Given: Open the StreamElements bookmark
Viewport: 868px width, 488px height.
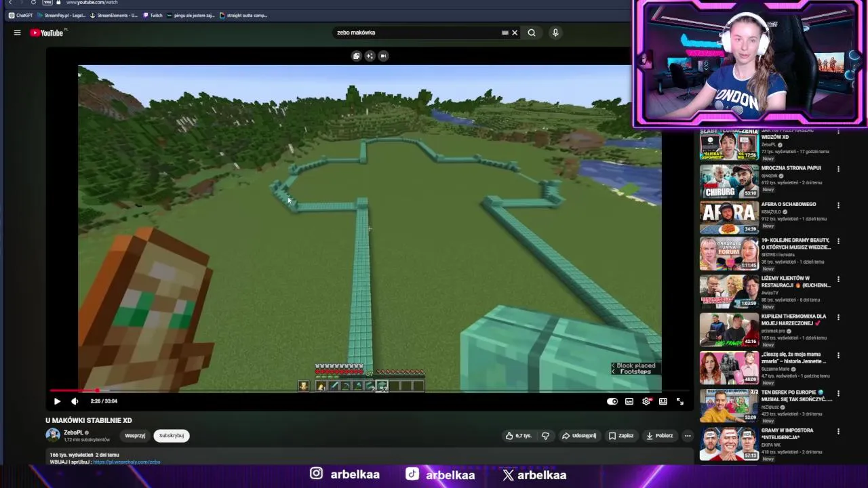Looking at the screenshot, I should click(x=113, y=15).
